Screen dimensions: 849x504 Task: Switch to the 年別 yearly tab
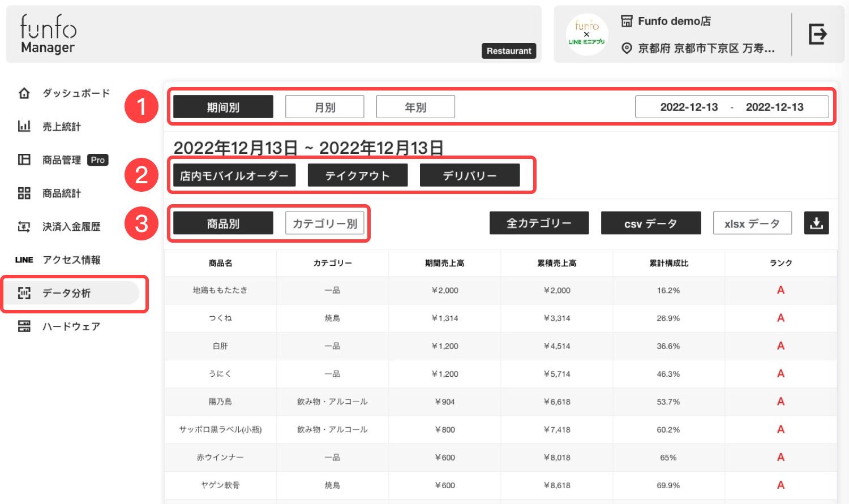[415, 107]
